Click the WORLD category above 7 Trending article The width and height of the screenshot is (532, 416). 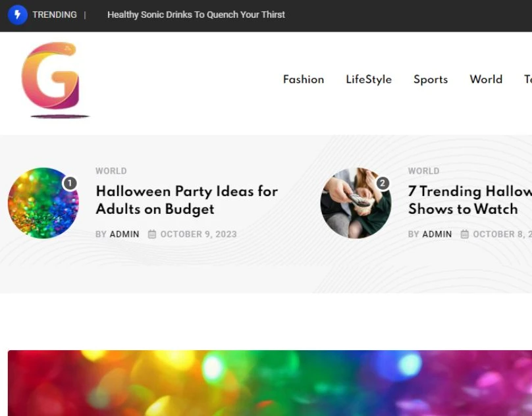click(x=423, y=171)
